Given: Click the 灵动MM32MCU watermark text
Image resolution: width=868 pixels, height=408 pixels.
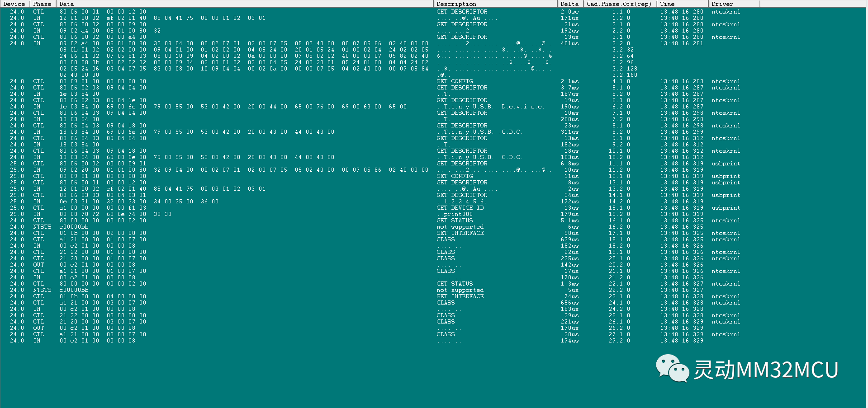Looking at the screenshot, I should pyautogui.click(x=766, y=370).
